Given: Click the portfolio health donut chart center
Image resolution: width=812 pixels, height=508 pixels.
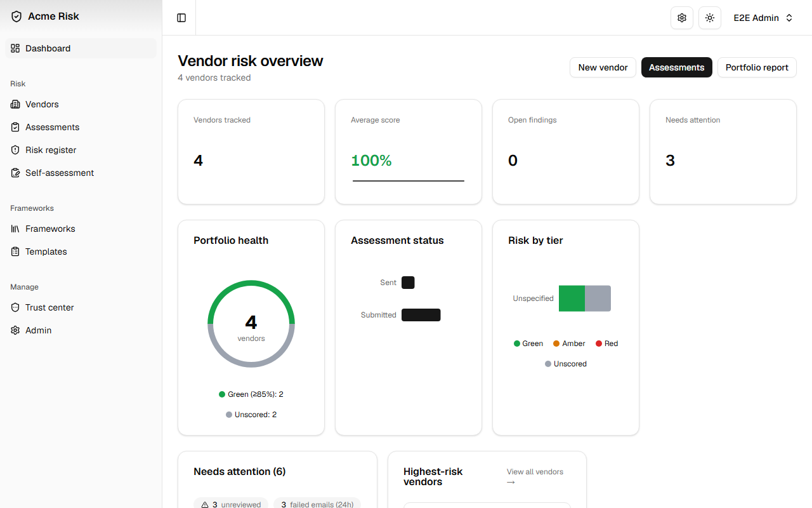Looking at the screenshot, I should 251,324.
